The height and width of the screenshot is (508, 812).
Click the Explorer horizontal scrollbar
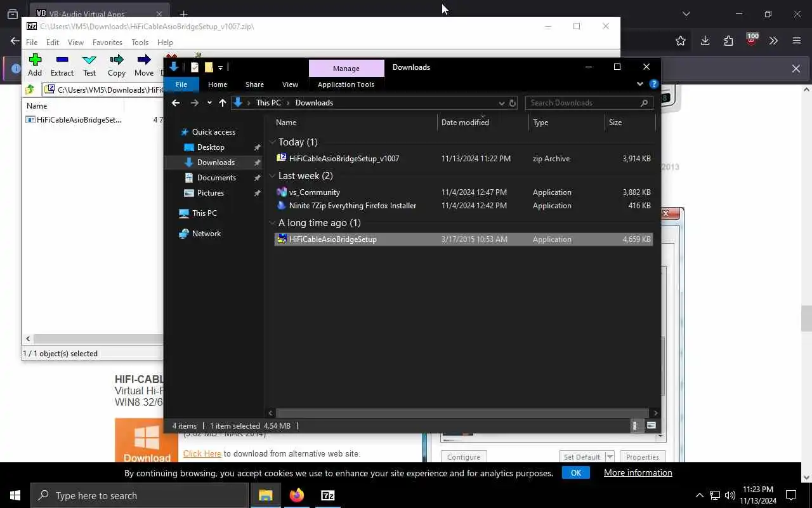tap(462, 413)
